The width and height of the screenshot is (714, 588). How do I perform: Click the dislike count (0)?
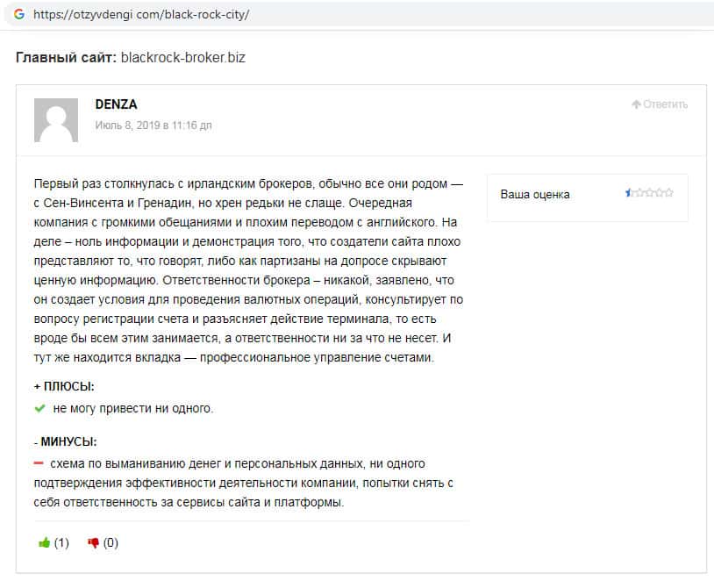[111, 542]
